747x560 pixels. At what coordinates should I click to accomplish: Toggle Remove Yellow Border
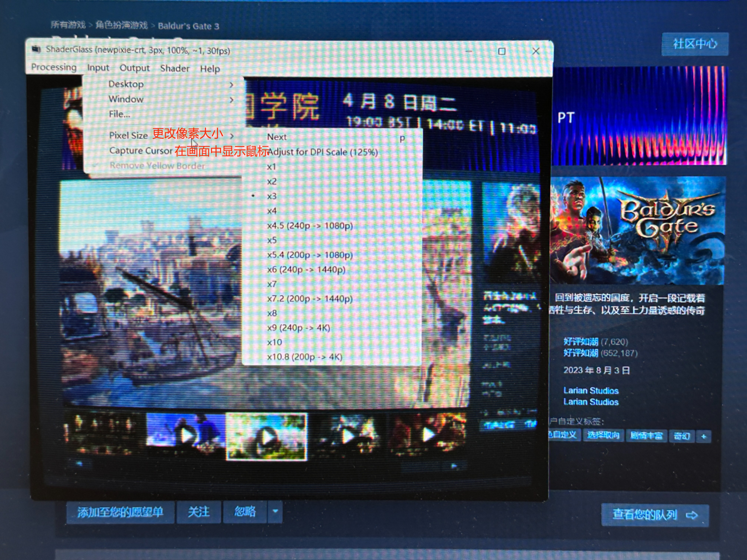(x=158, y=165)
